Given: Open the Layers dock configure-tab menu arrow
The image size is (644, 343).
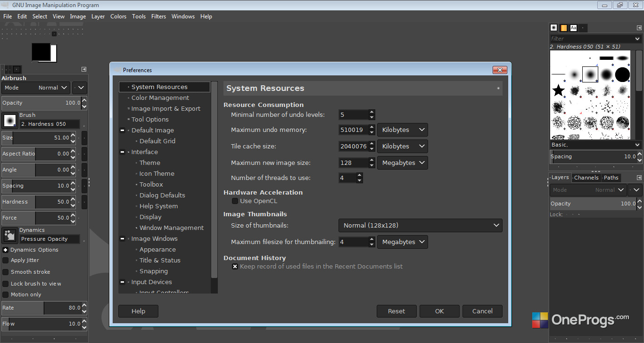Looking at the screenshot, I should tap(639, 178).
